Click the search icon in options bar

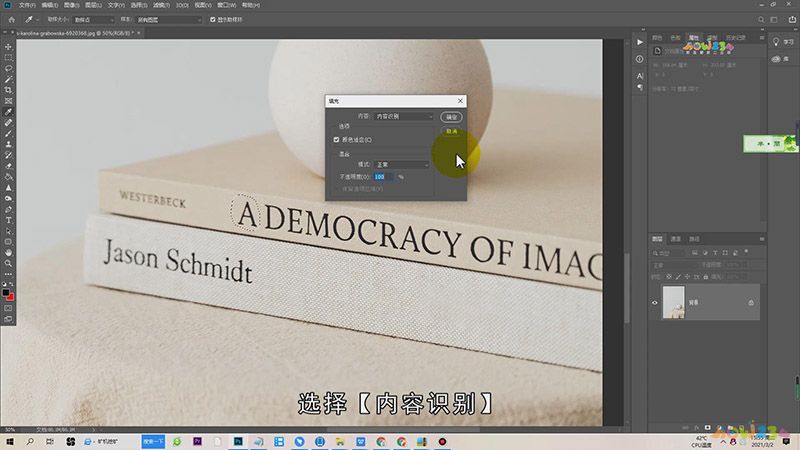(761, 19)
